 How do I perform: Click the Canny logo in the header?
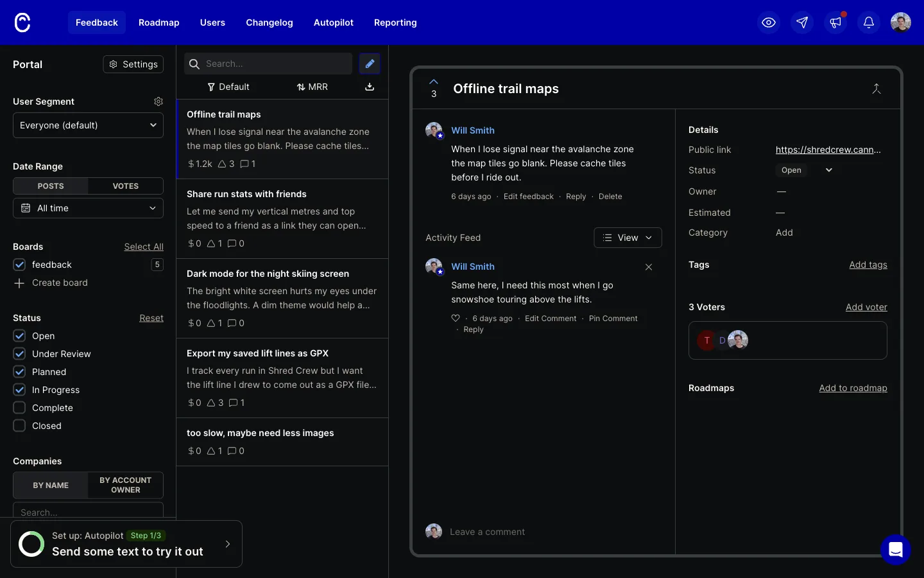pyautogui.click(x=22, y=22)
